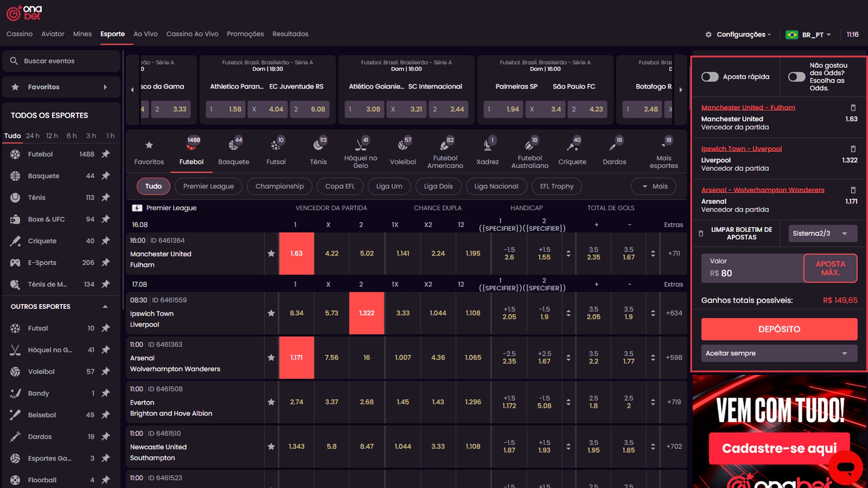Toggle the odds choice switch
The height and width of the screenshot is (488, 868).
click(797, 77)
